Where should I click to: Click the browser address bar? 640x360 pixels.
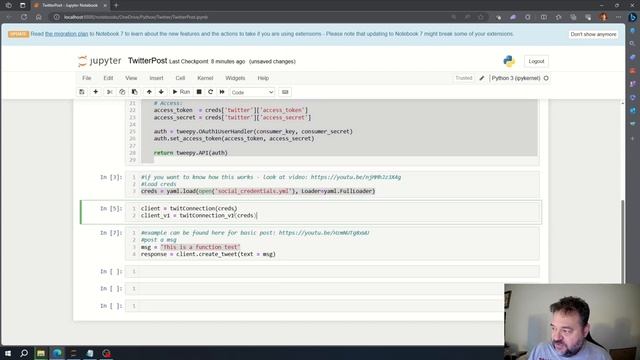253,17
